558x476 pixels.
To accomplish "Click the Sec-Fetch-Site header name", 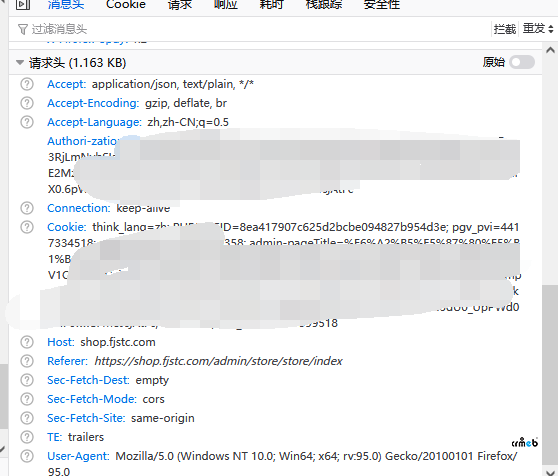I will tap(86, 418).
